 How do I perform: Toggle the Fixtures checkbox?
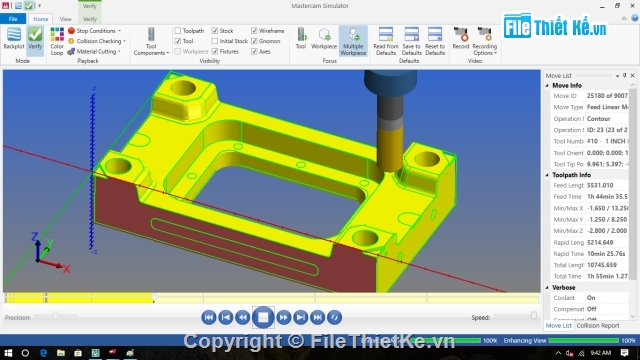(215, 51)
